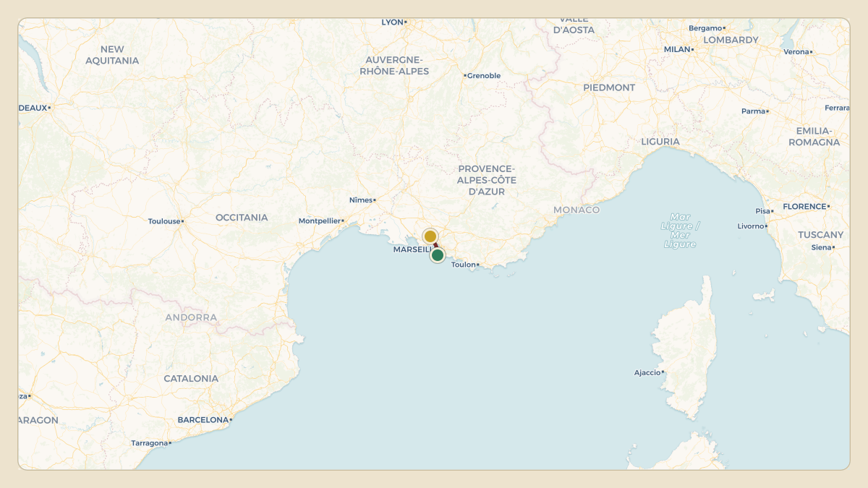868x488 pixels.
Task: Click the Toulon city dot
Action: click(478, 265)
